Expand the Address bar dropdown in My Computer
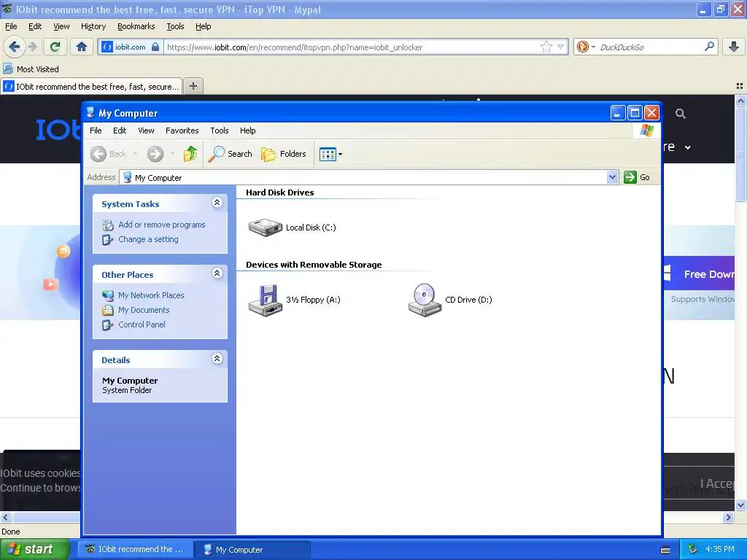 (612, 177)
